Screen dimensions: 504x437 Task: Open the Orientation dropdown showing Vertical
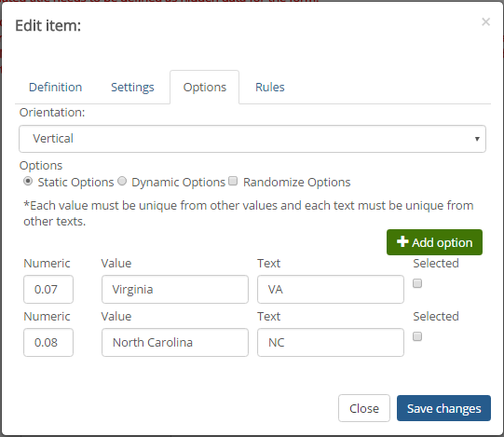(252, 139)
